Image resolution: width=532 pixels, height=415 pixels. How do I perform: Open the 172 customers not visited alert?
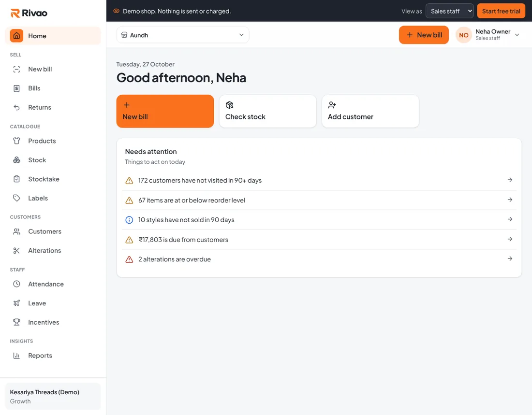point(319,180)
